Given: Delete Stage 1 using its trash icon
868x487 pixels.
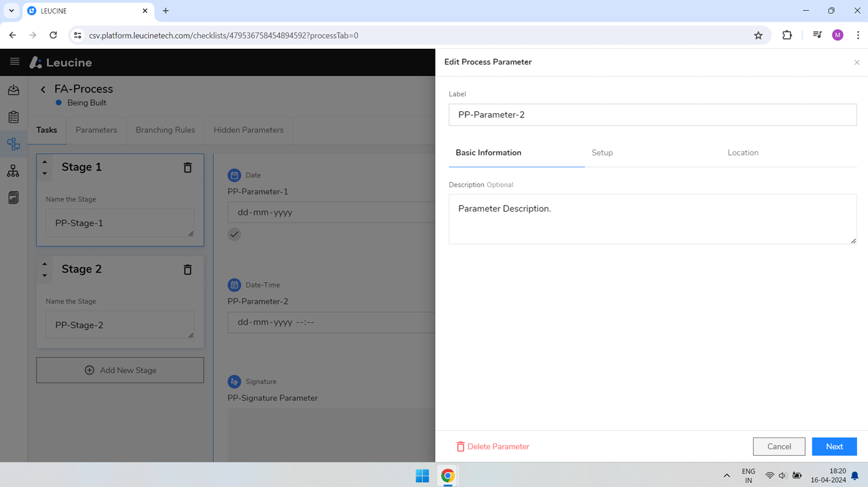Looking at the screenshot, I should (x=187, y=168).
